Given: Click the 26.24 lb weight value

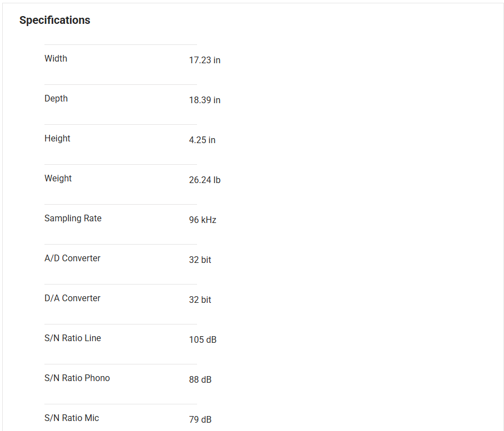Looking at the screenshot, I should (x=204, y=180).
